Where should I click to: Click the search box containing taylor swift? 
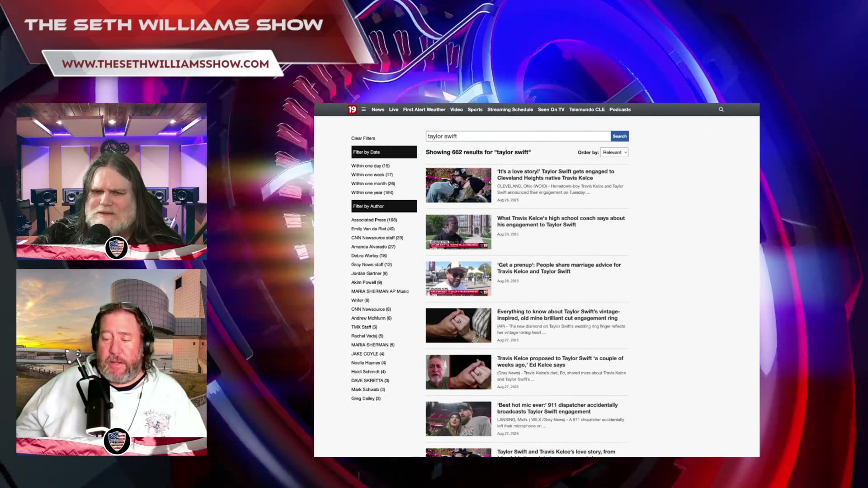pos(518,136)
